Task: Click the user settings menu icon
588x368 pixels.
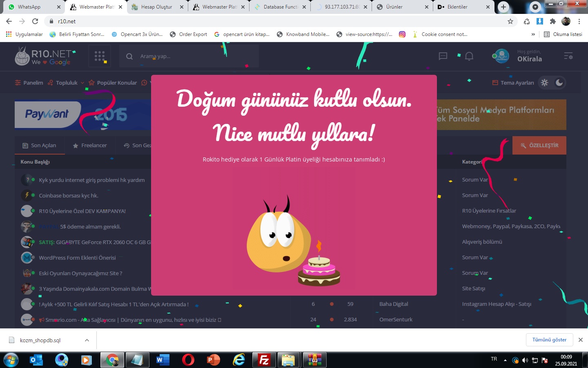Action: click(x=568, y=56)
